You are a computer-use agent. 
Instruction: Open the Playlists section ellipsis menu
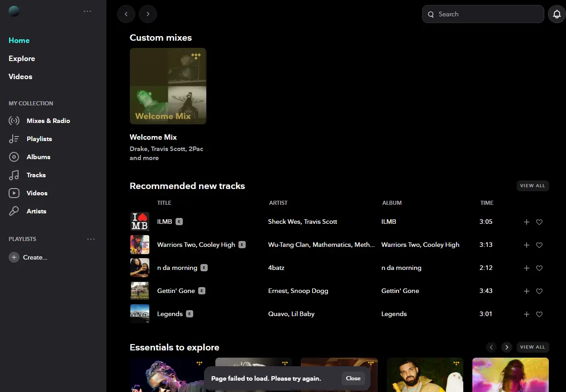click(x=91, y=239)
